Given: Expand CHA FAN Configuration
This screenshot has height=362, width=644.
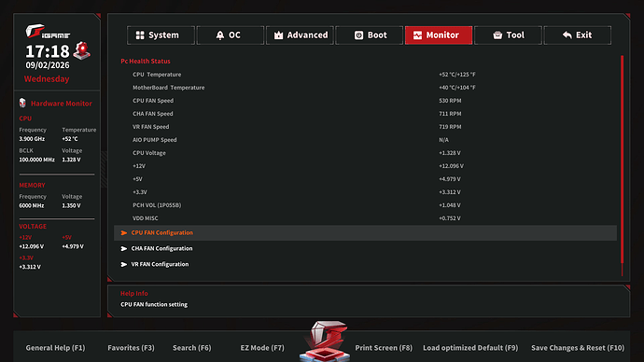Looking at the screenshot, I should point(365,248).
